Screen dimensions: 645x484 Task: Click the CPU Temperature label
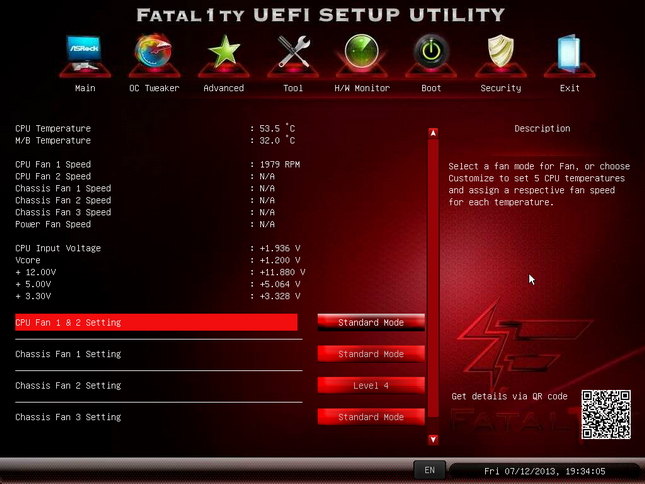(x=53, y=128)
